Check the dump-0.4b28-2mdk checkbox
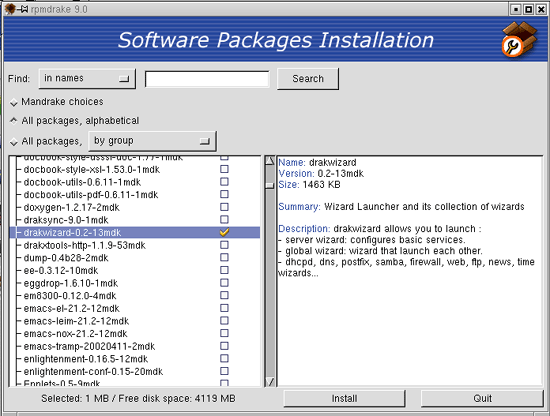 click(x=224, y=258)
